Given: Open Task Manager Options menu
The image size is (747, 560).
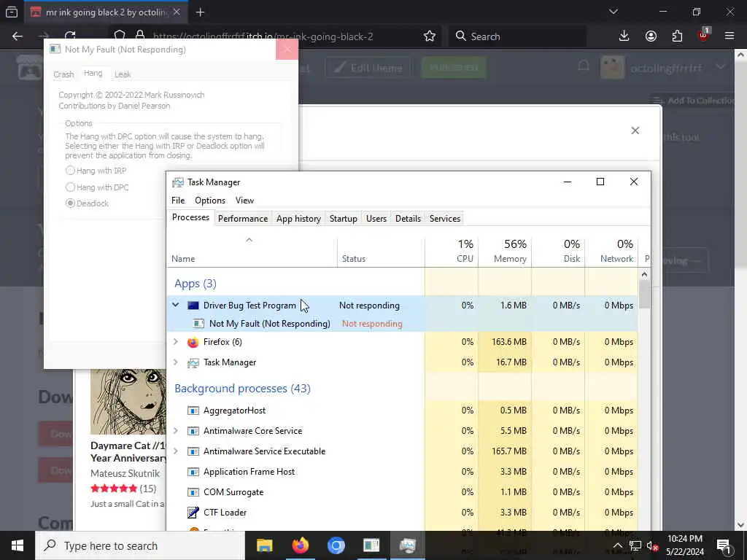Looking at the screenshot, I should [x=209, y=201].
